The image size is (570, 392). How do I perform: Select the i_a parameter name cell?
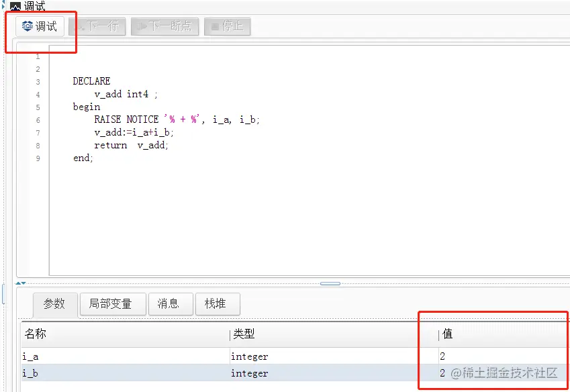[x=125, y=356]
